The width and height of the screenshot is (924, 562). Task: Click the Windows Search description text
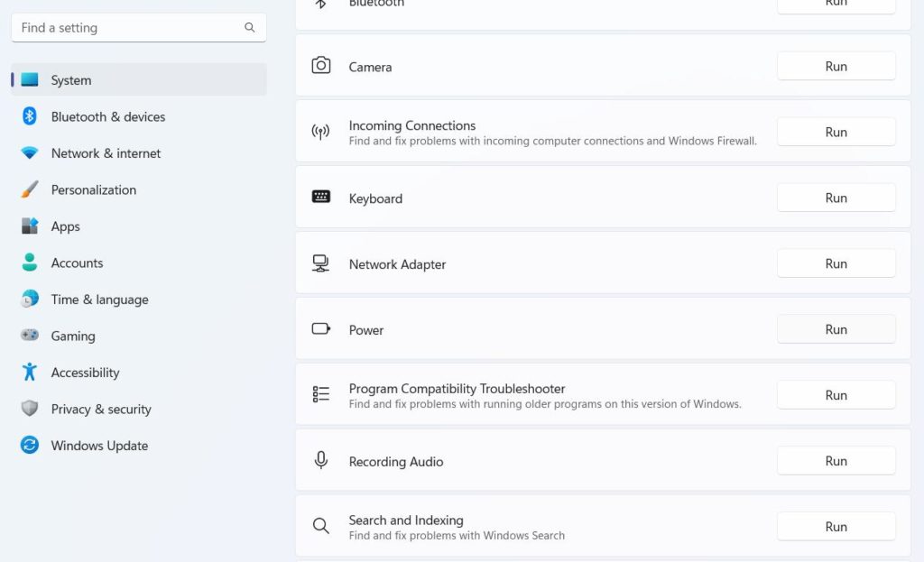[457, 535]
